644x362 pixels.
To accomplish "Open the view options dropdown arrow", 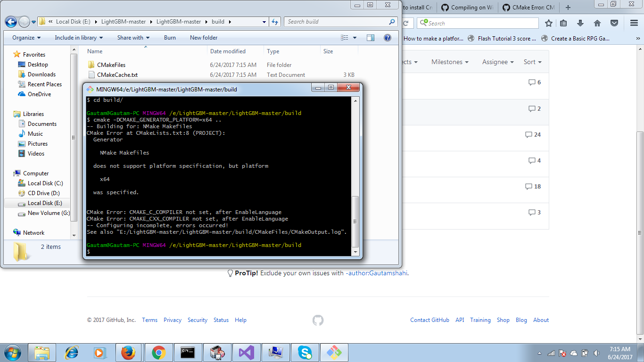I will pyautogui.click(x=355, y=38).
